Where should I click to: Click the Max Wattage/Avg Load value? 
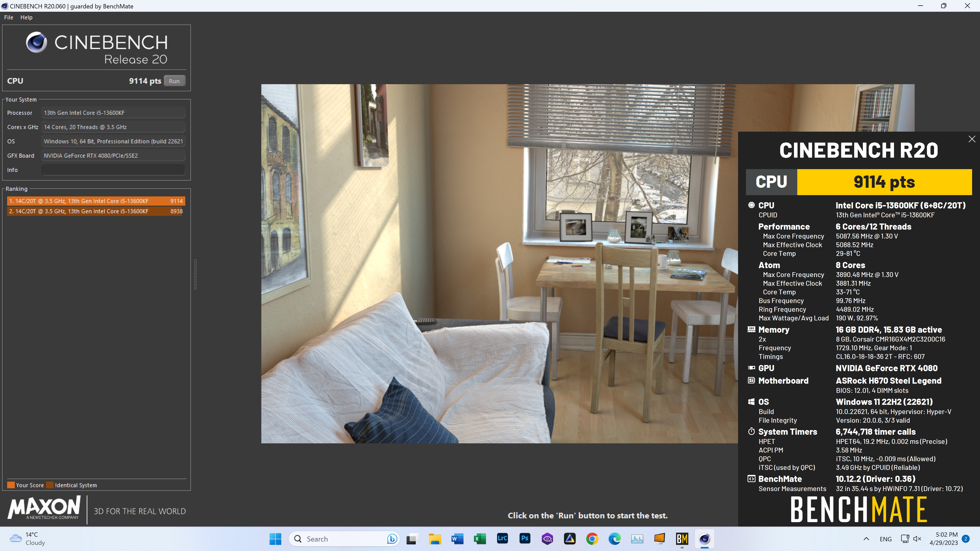click(x=857, y=318)
